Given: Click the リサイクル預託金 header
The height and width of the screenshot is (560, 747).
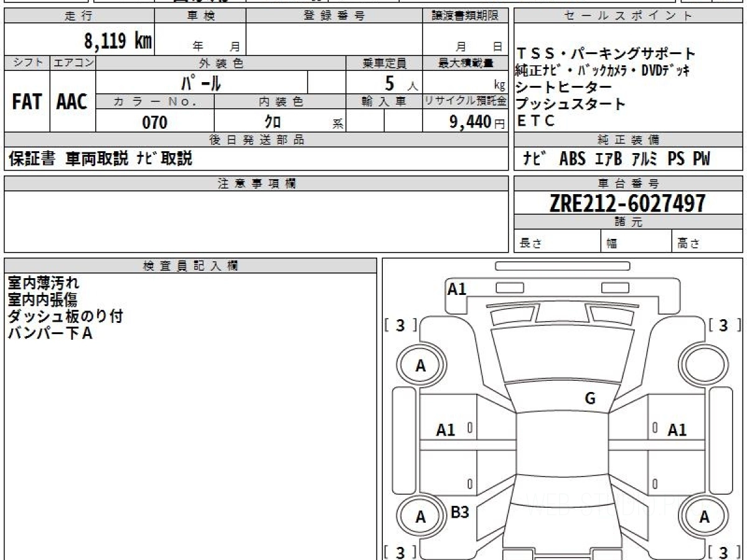Looking at the screenshot, I should click(x=465, y=101).
